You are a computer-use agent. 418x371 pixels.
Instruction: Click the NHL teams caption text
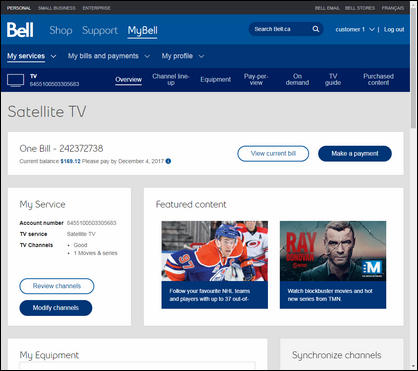[x=210, y=295]
